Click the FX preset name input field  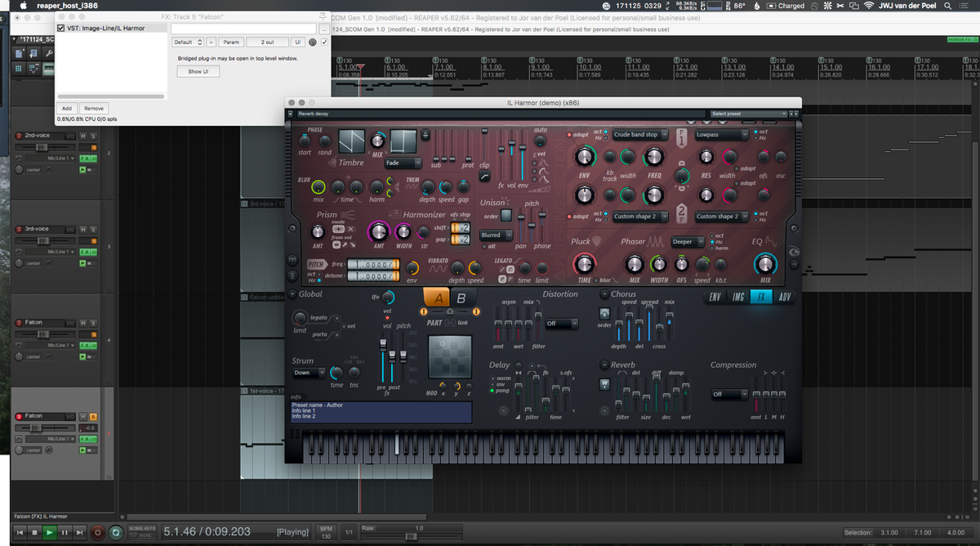244,28
